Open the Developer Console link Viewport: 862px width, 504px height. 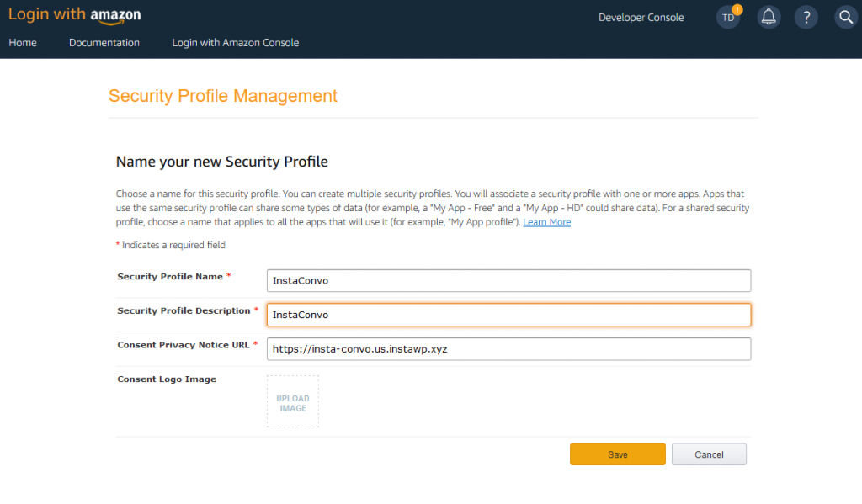click(x=641, y=18)
